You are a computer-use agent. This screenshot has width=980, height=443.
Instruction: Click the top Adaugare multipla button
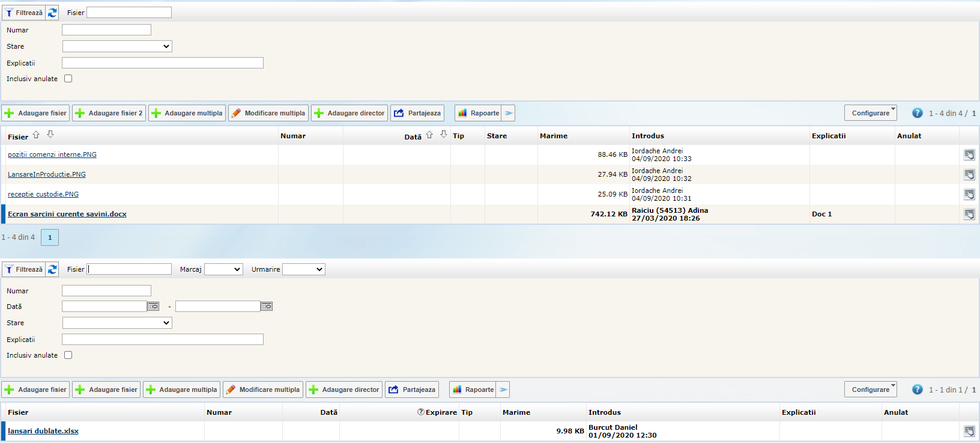coord(187,113)
